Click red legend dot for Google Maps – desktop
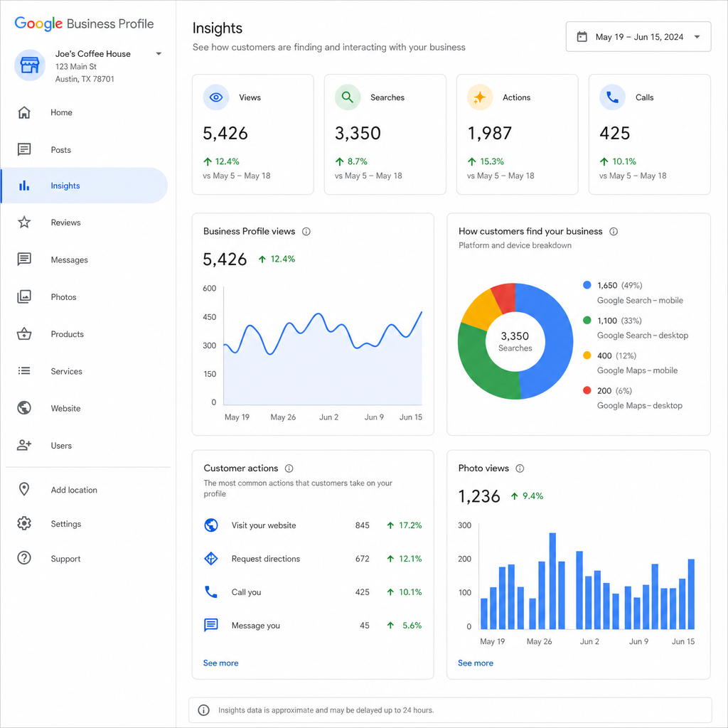Screen dimensions: 728x728 [x=587, y=390]
